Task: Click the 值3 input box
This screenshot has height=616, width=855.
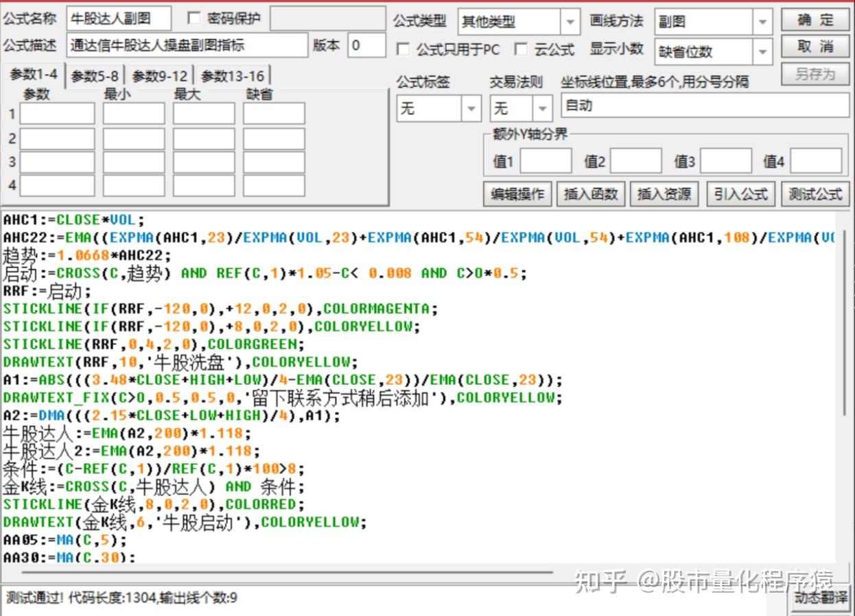Action: [726, 161]
